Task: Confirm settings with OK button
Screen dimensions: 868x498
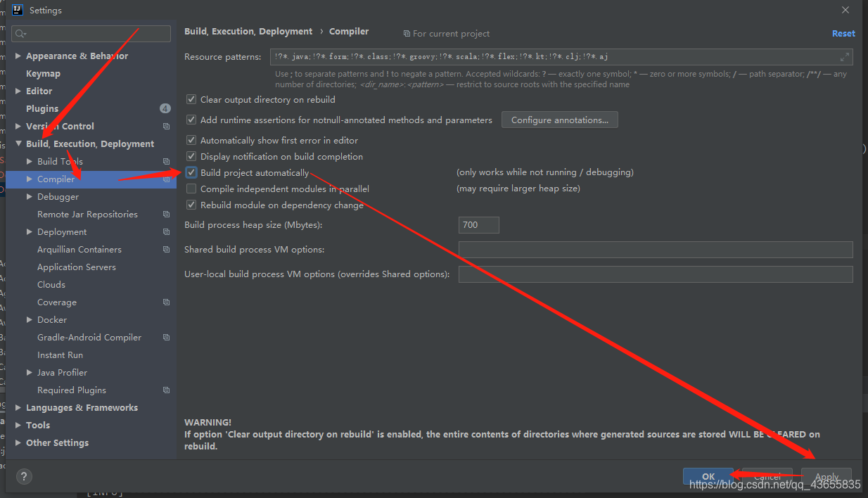Action: click(708, 476)
